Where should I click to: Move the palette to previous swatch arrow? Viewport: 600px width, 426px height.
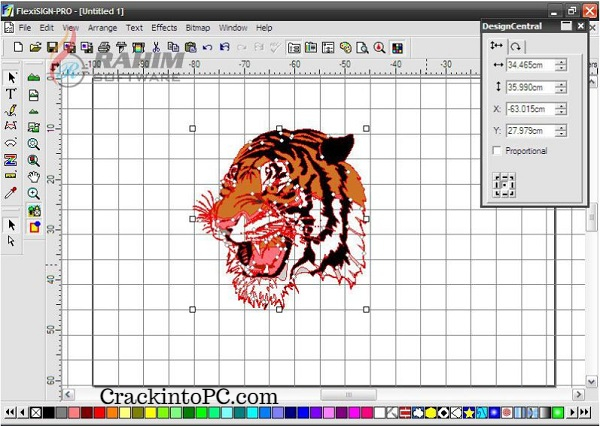pyautogui.click(x=23, y=412)
